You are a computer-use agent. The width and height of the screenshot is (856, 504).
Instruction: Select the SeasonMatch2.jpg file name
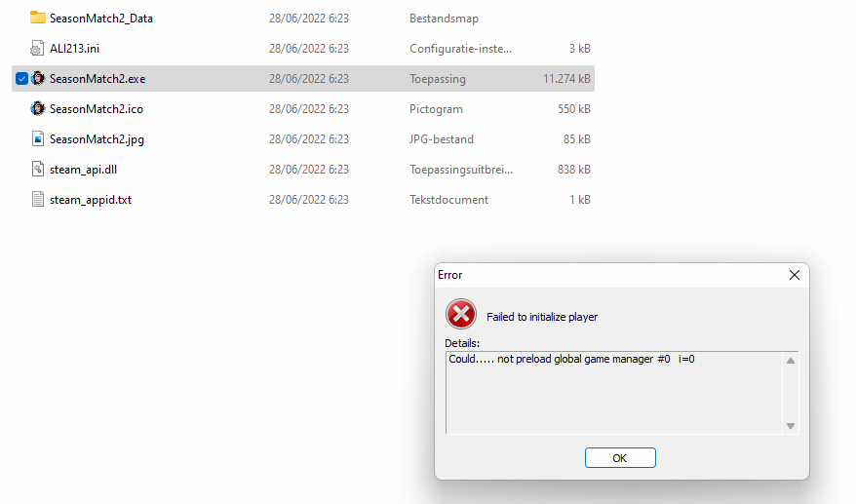97,139
